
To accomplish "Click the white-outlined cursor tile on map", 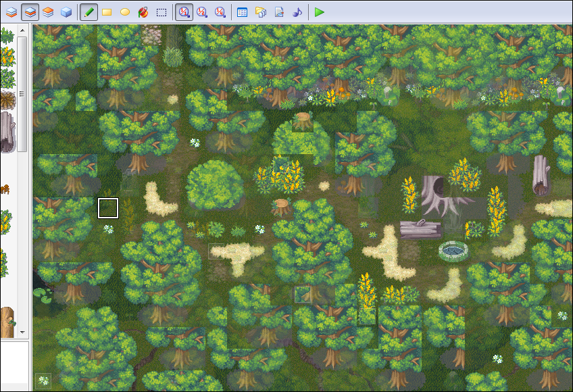I will [x=108, y=208].
